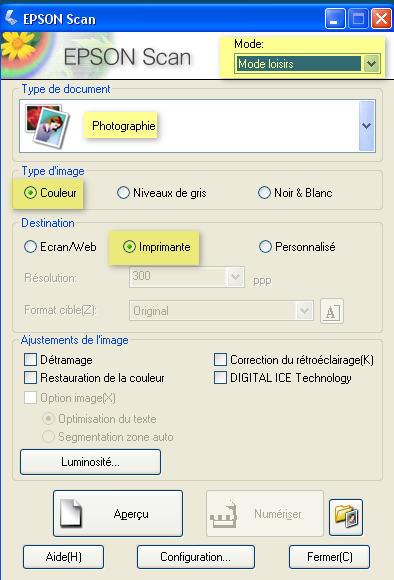Click the EPSON Scan flower logo
This screenshot has height=580, width=394.
pyautogui.click(x=18, y=44)
